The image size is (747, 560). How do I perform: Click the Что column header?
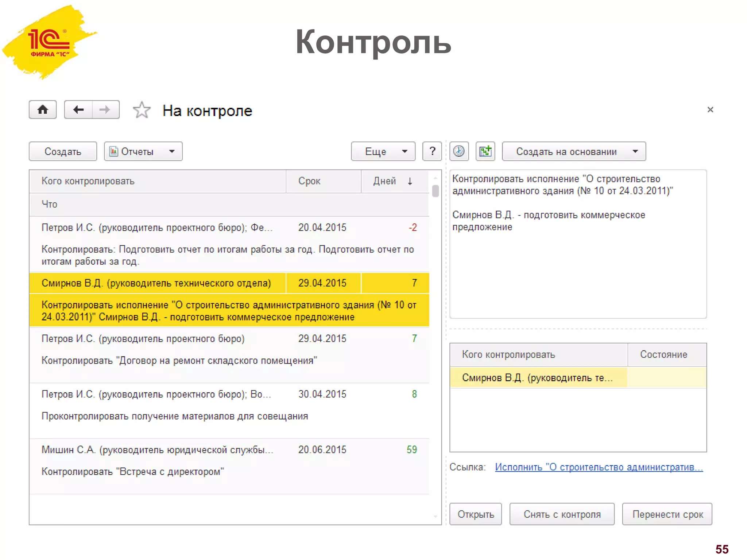pos(229,205)
